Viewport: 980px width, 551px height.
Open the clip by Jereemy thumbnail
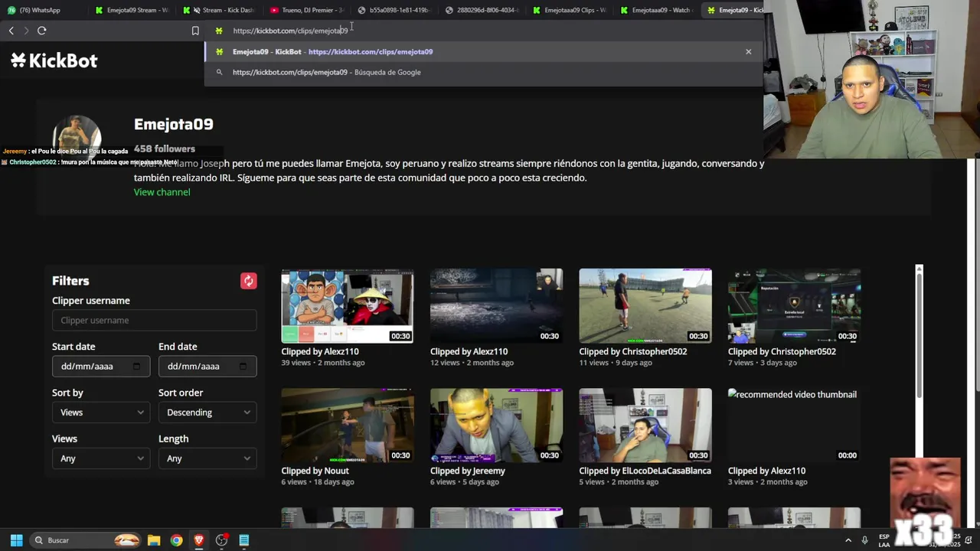coord(496,425)
